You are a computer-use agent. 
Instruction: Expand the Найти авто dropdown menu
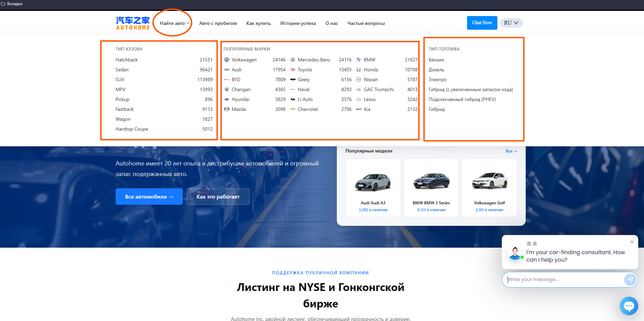click(x=174, y=23)
